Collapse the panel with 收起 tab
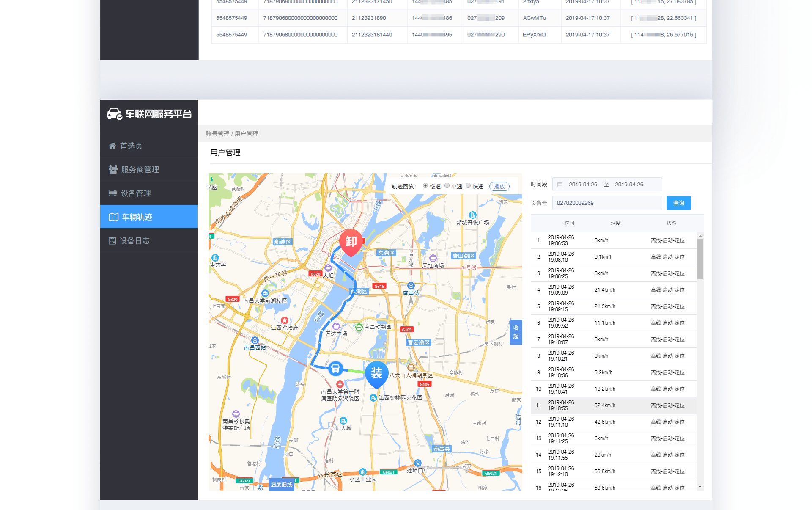Screen dimensions: 812x510 point(516,332)
